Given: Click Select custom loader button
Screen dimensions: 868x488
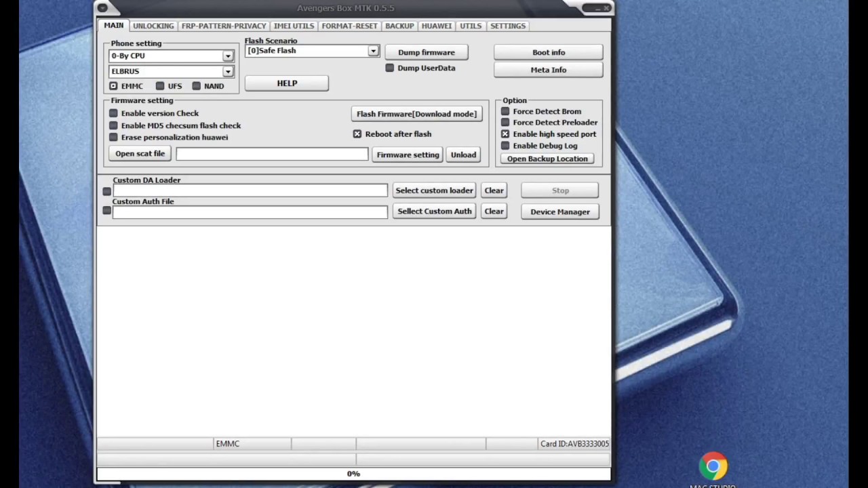Looking at the screenshot, I should point(434,190).
